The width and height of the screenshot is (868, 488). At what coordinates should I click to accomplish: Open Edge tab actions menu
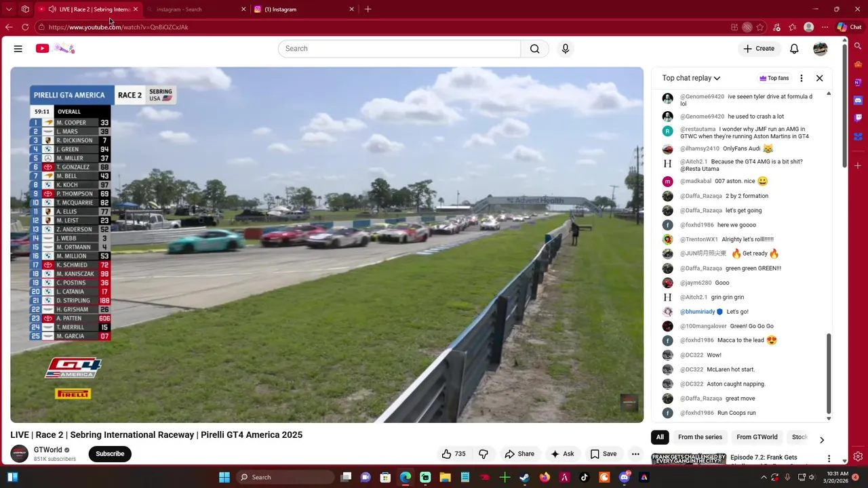[9, 9]
